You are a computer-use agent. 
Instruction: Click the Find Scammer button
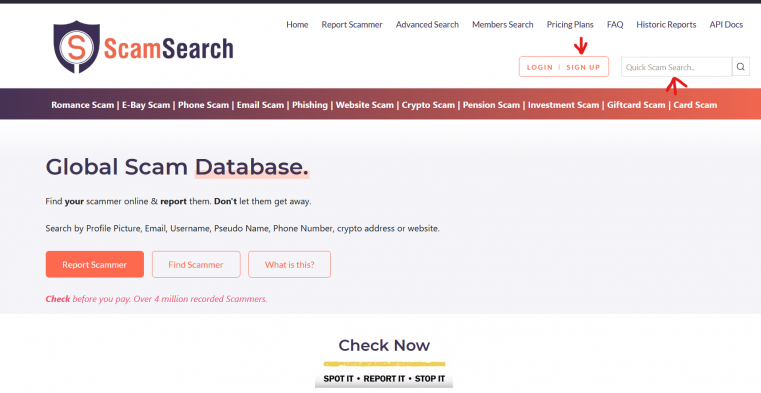tap(196, 264)
